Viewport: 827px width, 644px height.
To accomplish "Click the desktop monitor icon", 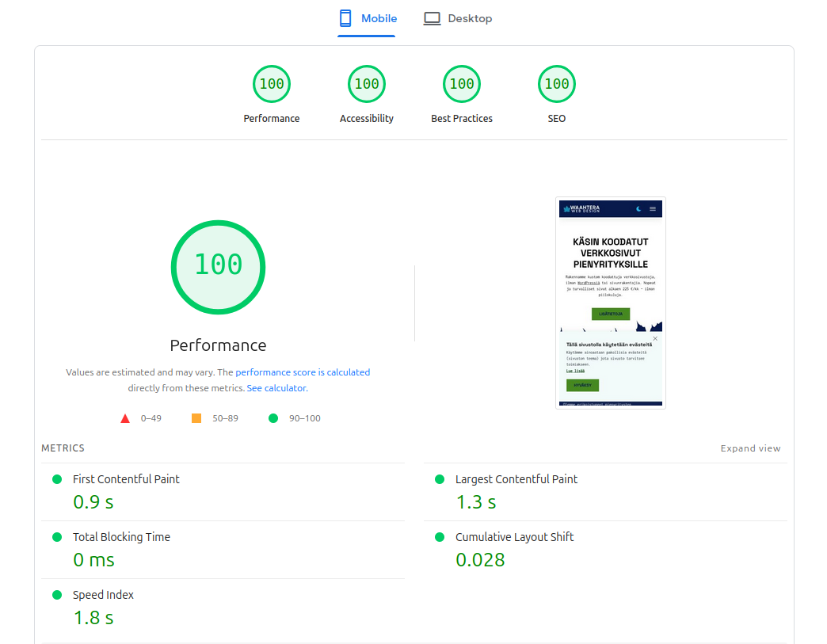I will coord(432,17).
